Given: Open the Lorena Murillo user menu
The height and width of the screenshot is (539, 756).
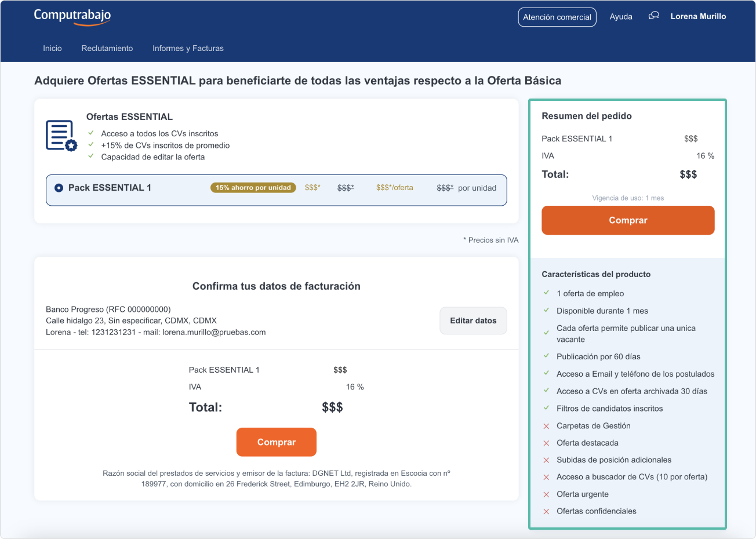Looking at the screenshot, I should 698,16.
